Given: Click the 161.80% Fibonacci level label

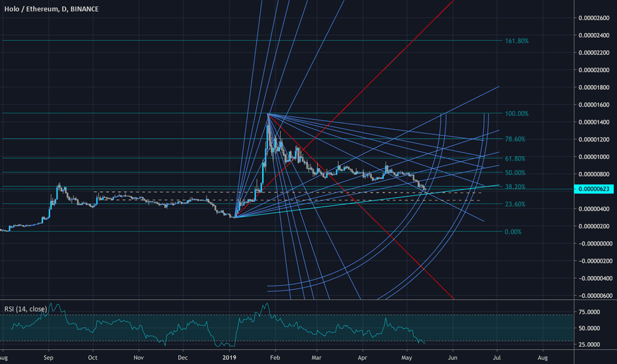Looking at the screenshot, I should 516,41.
